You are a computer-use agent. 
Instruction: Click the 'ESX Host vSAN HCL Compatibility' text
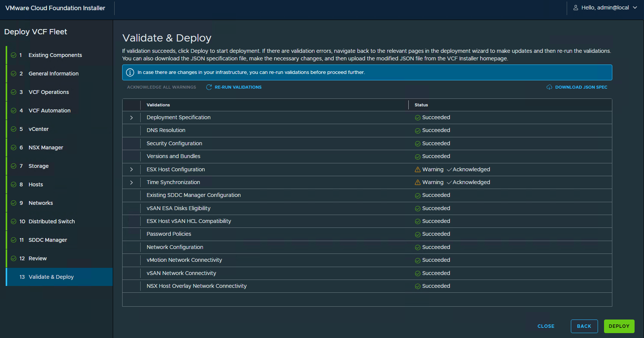(189, 221)
